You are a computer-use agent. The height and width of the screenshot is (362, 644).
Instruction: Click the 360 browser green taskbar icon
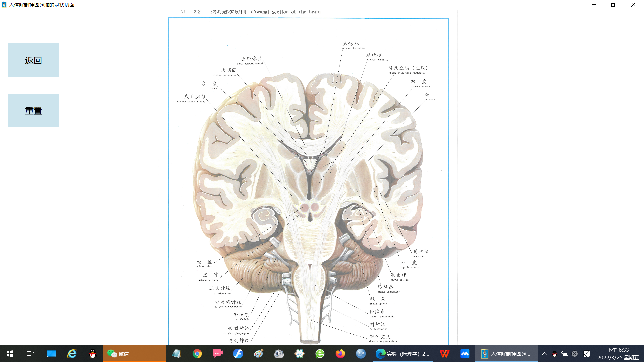tap(320, 354)
